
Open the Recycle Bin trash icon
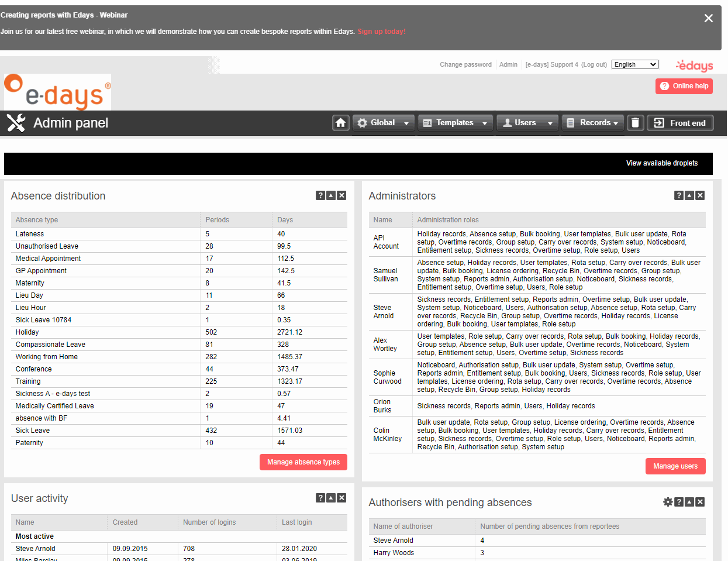click(x=636, y=123)
